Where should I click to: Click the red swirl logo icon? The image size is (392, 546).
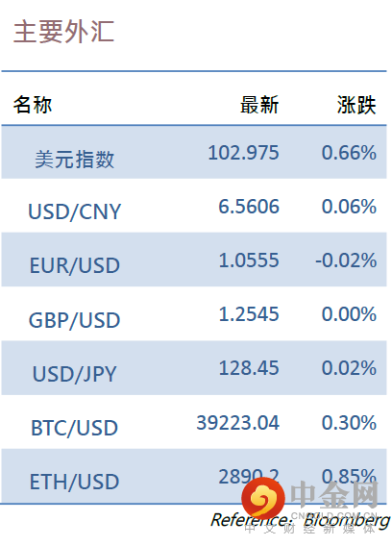click(x=263, y=498)
